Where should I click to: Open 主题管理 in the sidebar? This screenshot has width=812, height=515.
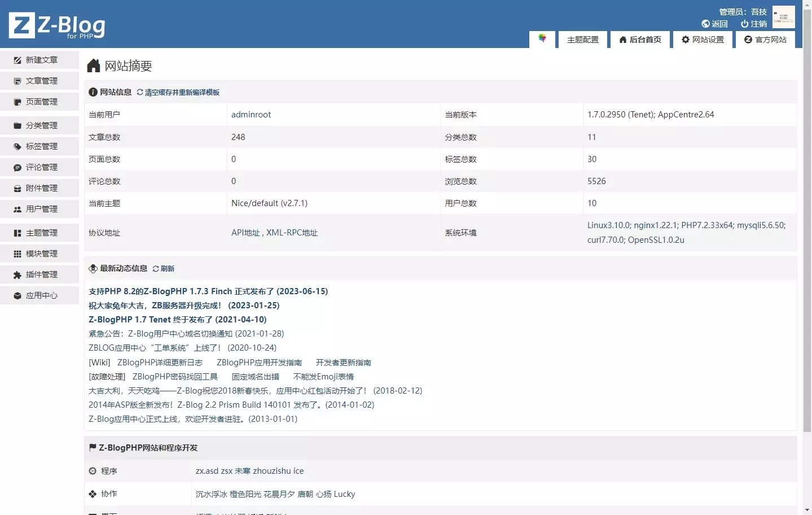[x=39, y=233]
